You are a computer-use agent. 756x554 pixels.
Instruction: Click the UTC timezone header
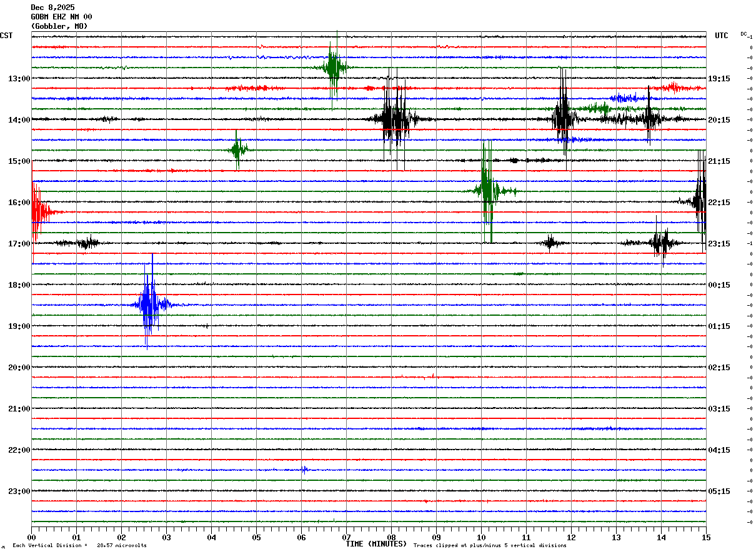(722, 36)
